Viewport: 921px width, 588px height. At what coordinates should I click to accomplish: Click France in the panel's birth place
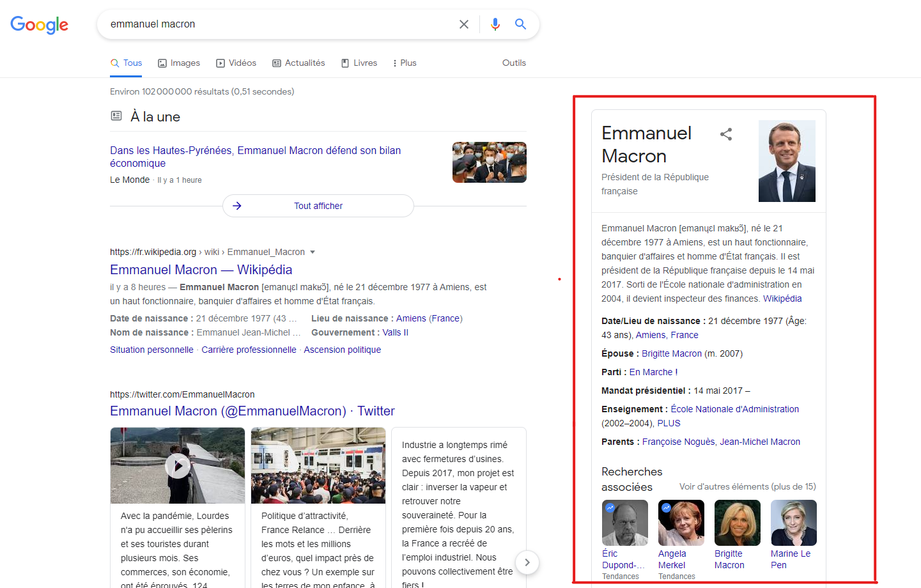pyautogui.click(x=685, y=335)
